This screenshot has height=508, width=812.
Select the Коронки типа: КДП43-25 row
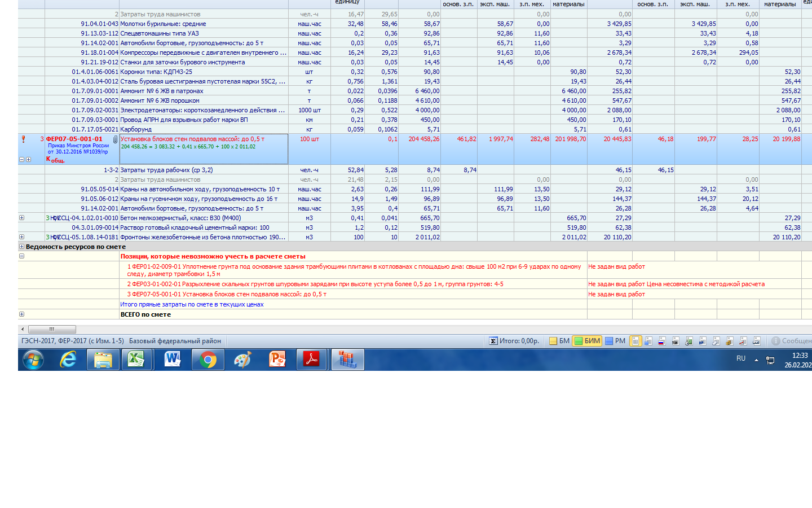pyautogui.click(x=415, y=72)
